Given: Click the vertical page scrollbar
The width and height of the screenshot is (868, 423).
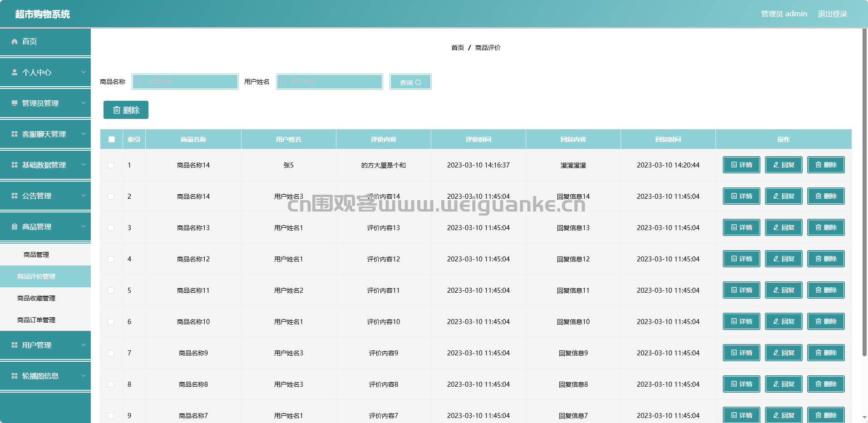Looking at the screenshot, I should [864, 192].
